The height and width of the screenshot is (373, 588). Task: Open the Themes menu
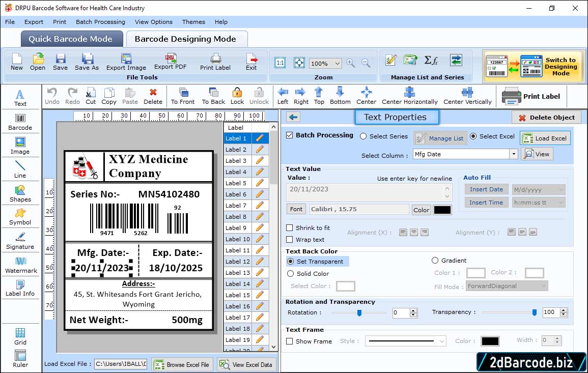coord(193,22)
